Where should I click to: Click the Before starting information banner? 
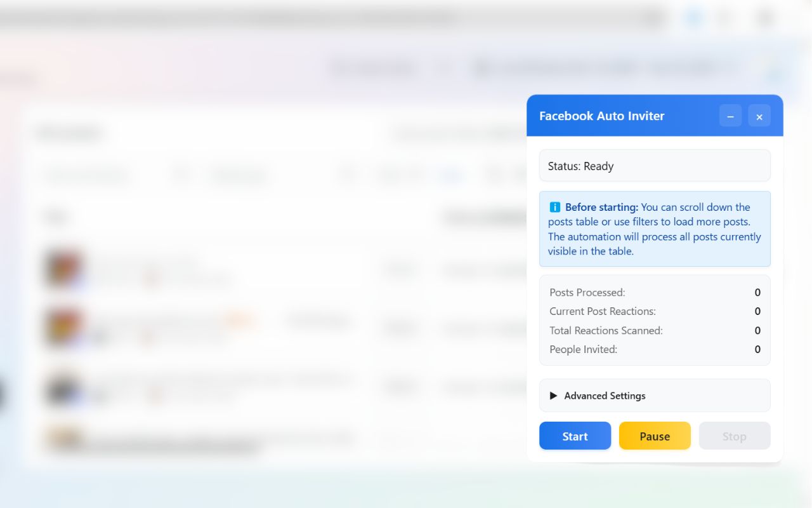click(x=655, y=229)
